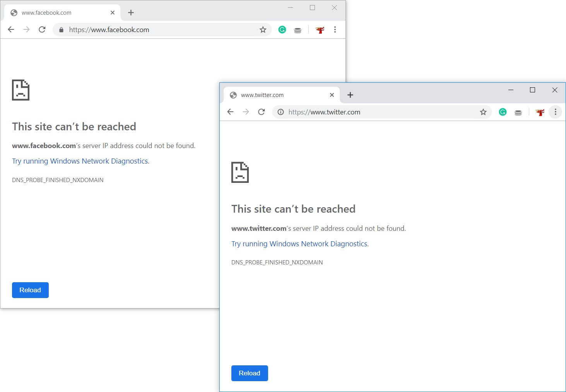Bookmark the Facebook page with the star icon
The width and height of the screenshot is (566, 392).
[263, 29]
